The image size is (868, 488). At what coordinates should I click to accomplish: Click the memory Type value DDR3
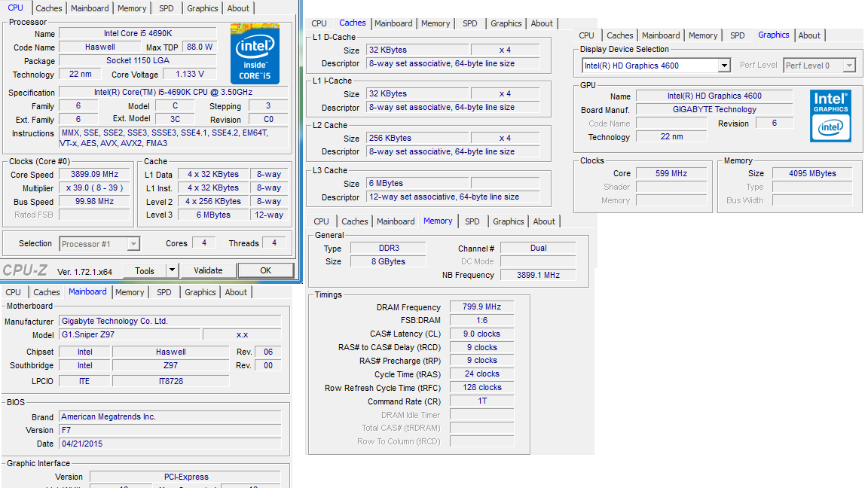pyautogui.click(x=389, y=249)
